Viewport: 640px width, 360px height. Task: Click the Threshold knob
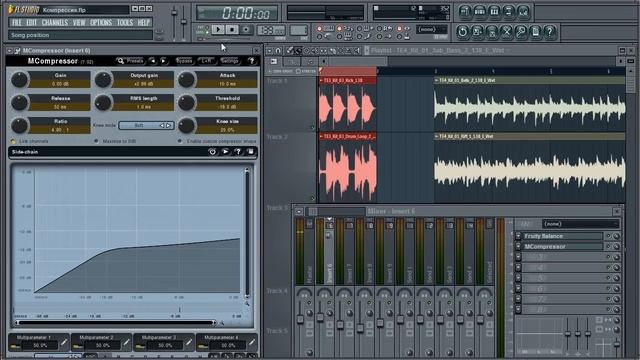[x=186, y=102]
